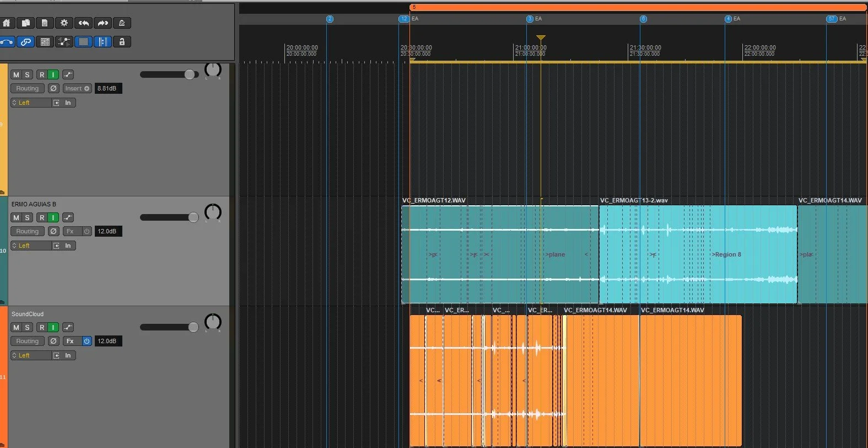Toggle SoundCloud track FX bypass power button
This screenshot has width=868, height=448.
(87, 341)
